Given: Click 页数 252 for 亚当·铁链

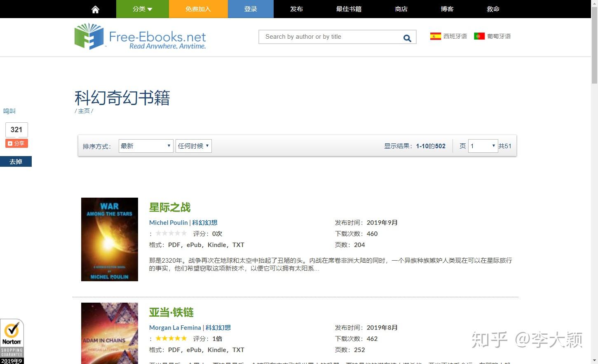Looking at the screenshot, I should click(x=350, y=350).
